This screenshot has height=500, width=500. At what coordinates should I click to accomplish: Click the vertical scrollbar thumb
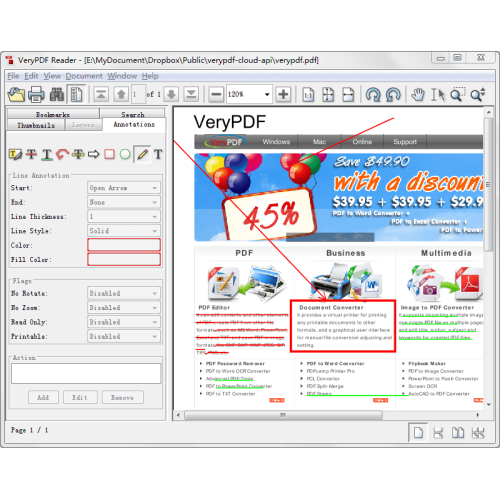point(488,184)
